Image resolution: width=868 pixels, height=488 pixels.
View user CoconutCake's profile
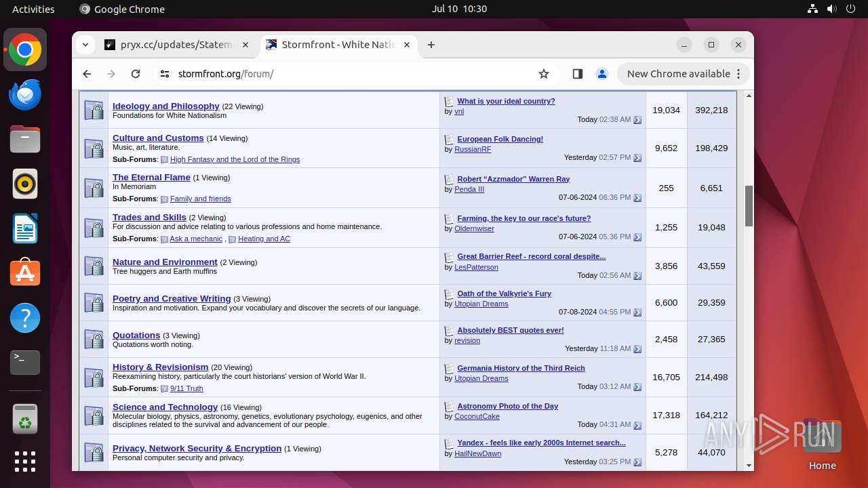pyautogui.click(x=477, y=416)
